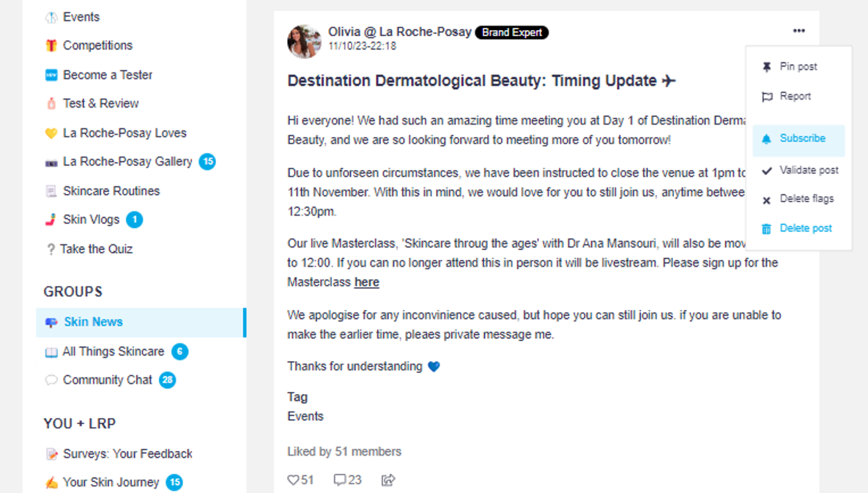Image resolution: width=868 pixels, height=493 pixels.
Task: Toggle Subscribe with the bell option
Action: [798, 139]
